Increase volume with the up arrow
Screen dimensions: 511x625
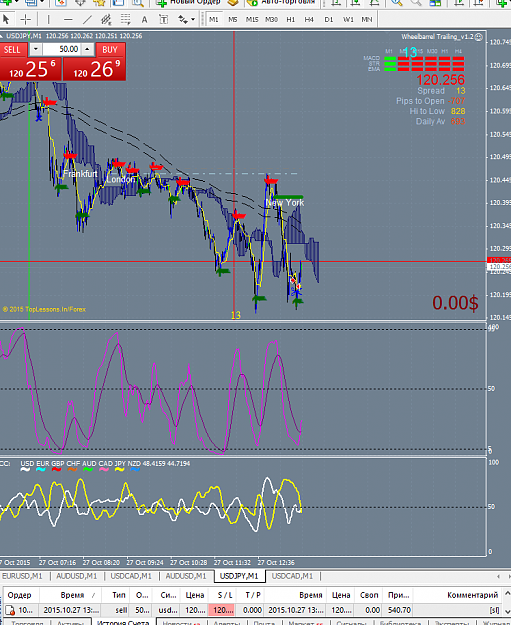pyautogui.click(x=87, y=49)
